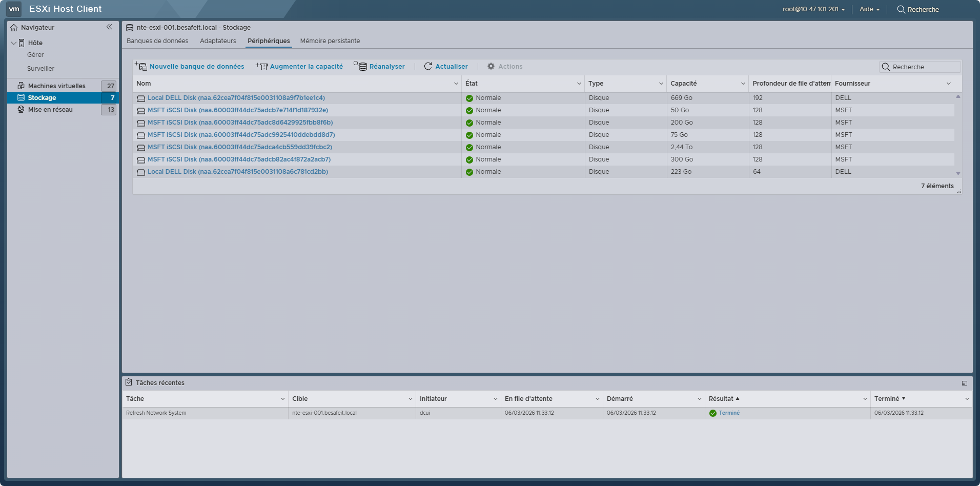Open the Fournisseur column dropdown arrow
This screenshot has height=486, width=980.
coord(949,84)
